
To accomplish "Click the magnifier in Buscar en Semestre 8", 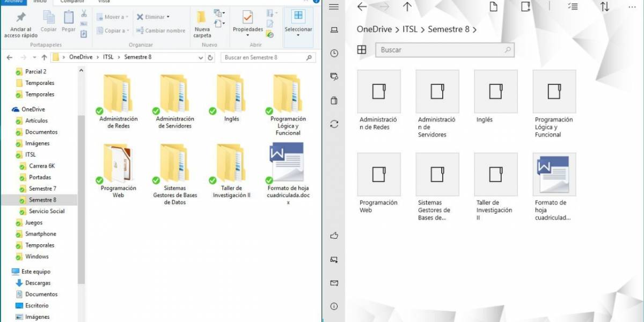I will pyautogui.click(x=308, y=57).
